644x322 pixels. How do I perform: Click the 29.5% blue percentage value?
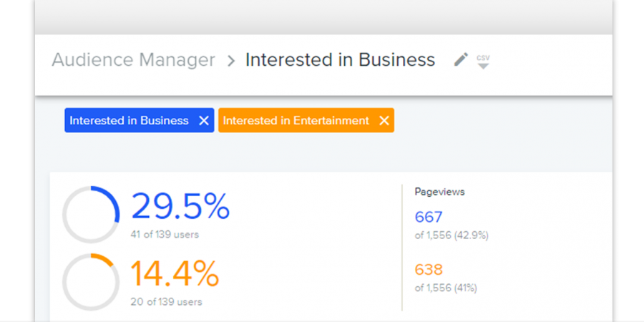point(180,207)
